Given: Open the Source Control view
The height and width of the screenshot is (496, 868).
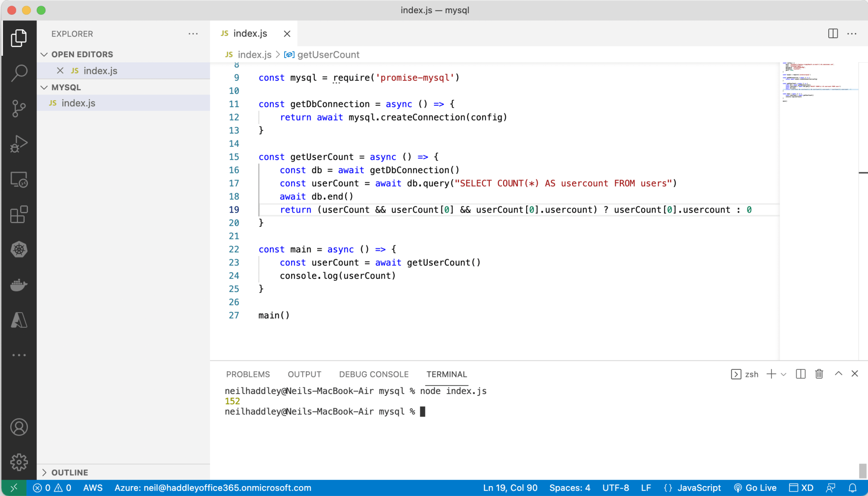Looking at the screenshot, I should (19, 108).
